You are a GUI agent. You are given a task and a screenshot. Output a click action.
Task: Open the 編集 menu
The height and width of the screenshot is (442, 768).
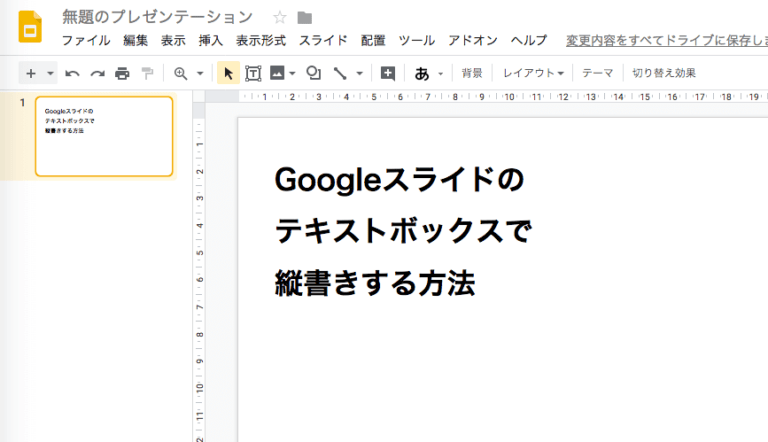[x=135, y=40]
